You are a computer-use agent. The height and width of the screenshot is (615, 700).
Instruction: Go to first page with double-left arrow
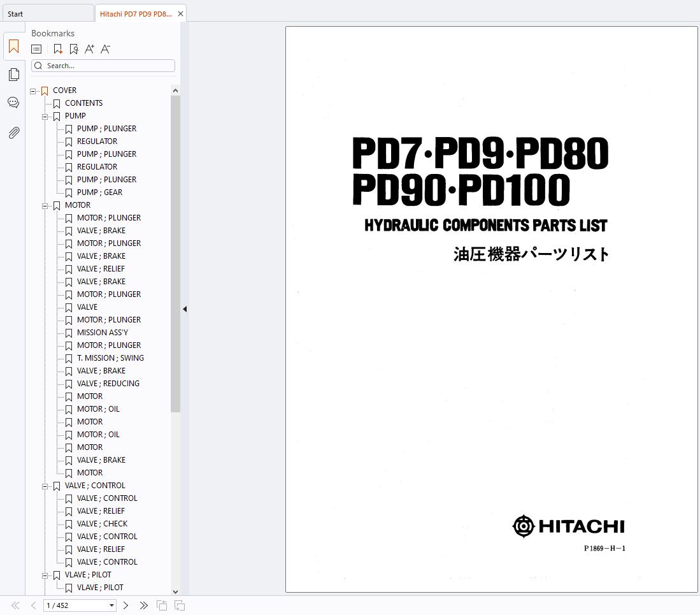[x=16, y=605]
